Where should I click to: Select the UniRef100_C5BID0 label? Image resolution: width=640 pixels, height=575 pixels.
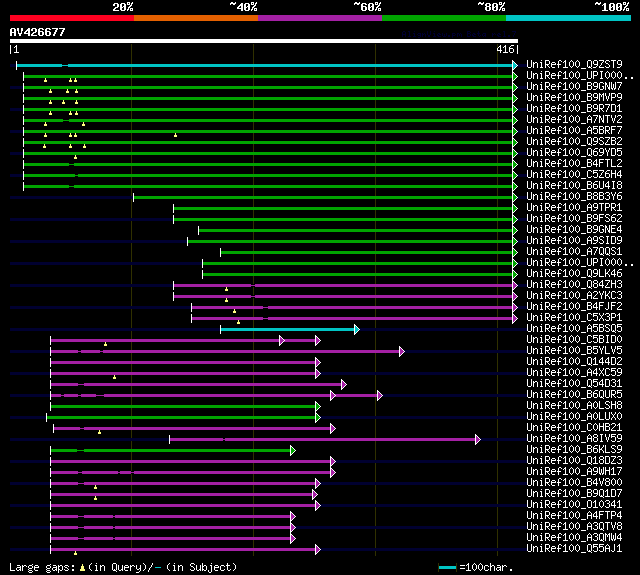pos(574,340)
